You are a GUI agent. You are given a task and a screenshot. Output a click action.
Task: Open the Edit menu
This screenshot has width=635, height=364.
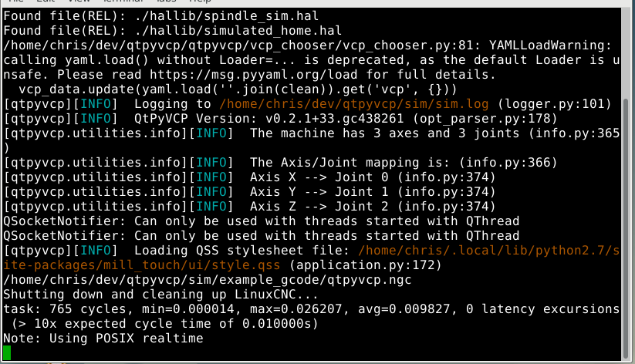pos(46,2)
